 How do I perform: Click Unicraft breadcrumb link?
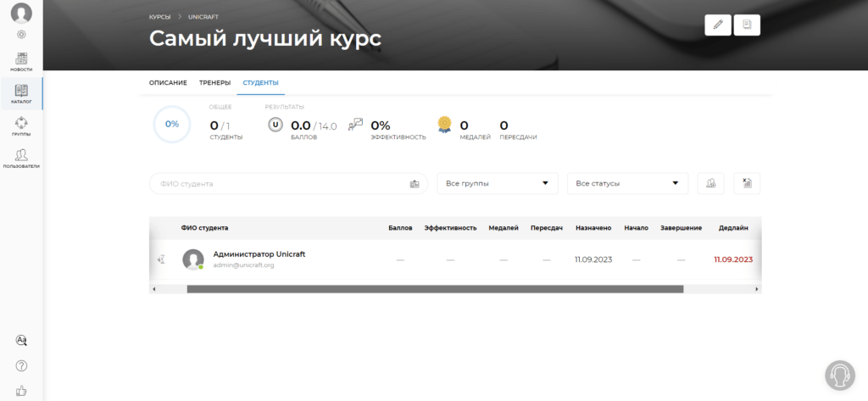[x=203, y=17]
